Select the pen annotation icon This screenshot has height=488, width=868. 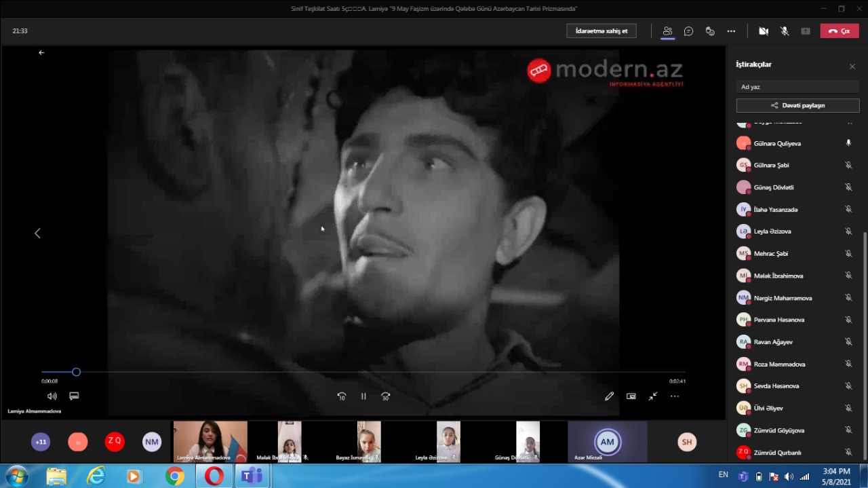point(609,396)
